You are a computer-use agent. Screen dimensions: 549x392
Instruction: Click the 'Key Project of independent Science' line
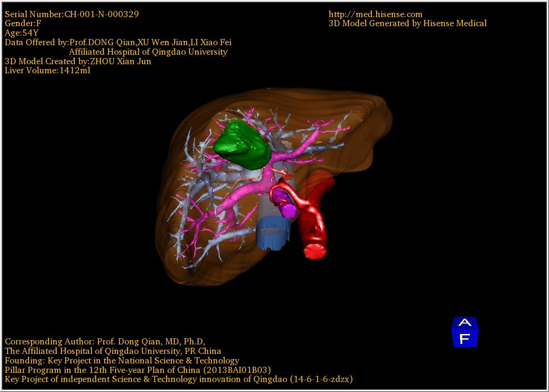pyautogui.click(x=179, y=380)
